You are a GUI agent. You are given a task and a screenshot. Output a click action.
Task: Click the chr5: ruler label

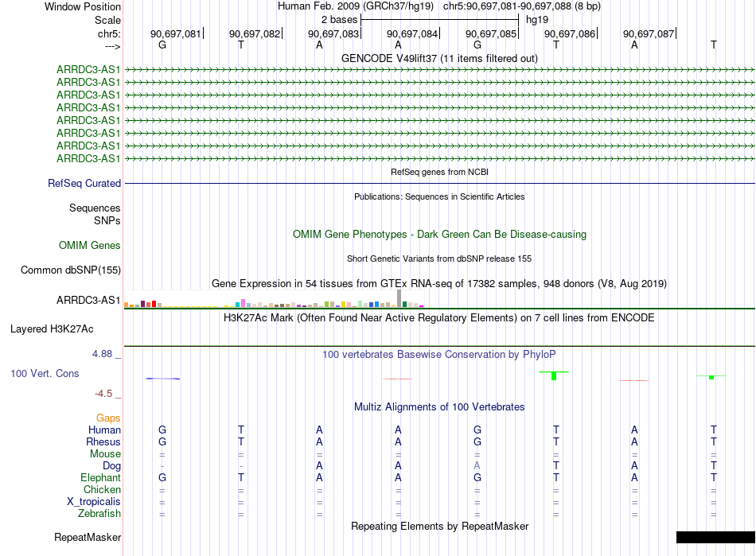(109, 33)
